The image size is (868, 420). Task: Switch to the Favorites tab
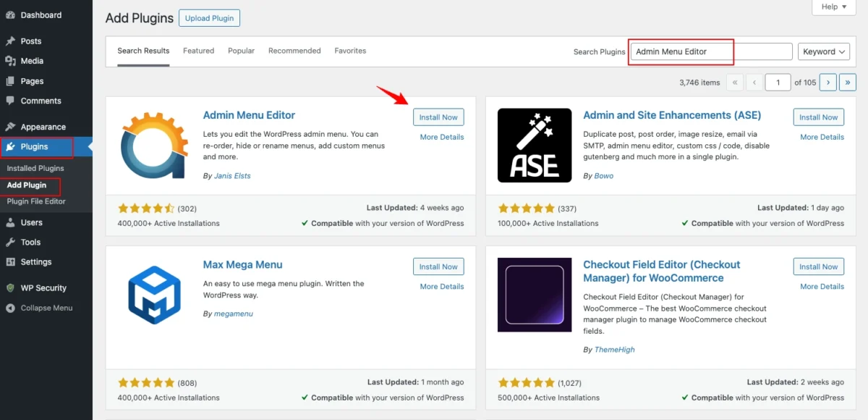(x=350, y=51)
